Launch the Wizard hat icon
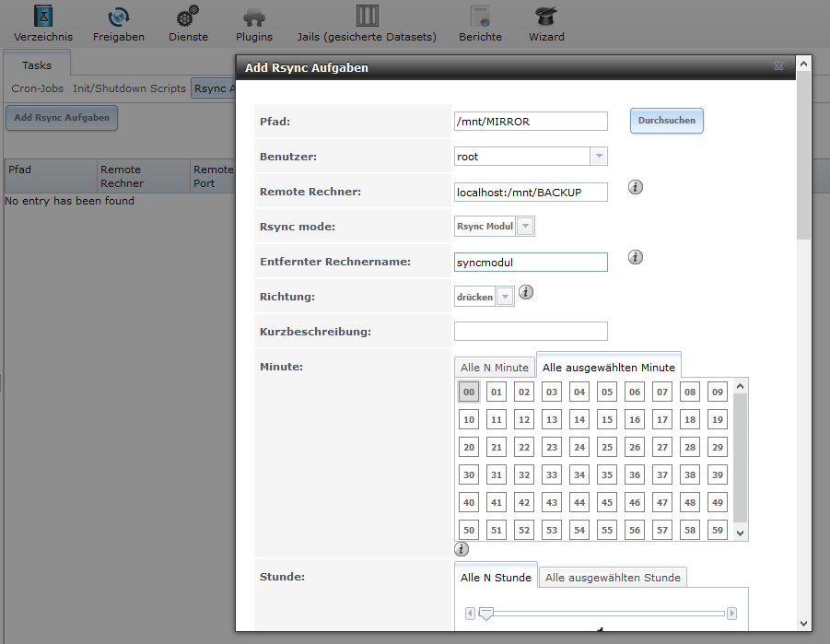 point(546,18)
